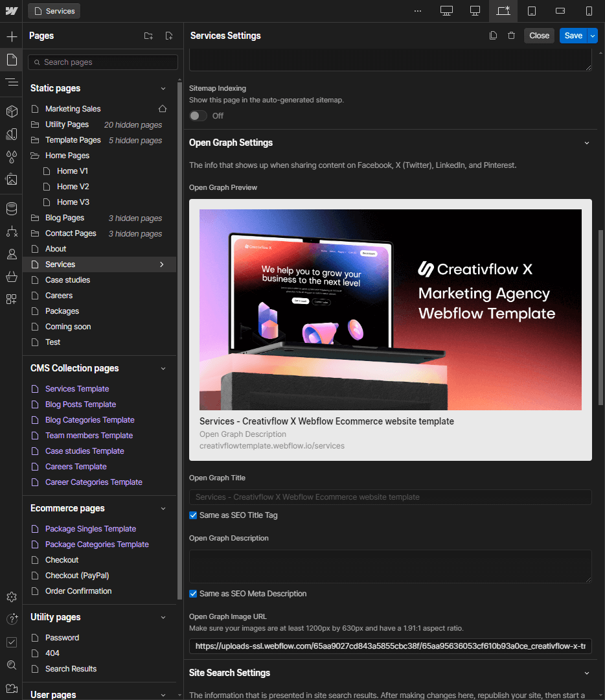Viewport: 605px width, 700px height.
Task: Click the Save button
Action: coord(573,35)
